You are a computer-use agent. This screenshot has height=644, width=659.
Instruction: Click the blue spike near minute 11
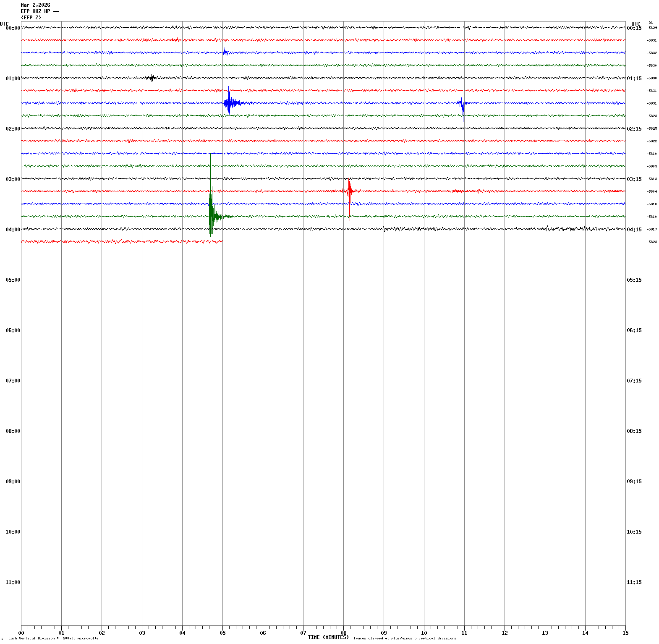[x=463, y=103]
